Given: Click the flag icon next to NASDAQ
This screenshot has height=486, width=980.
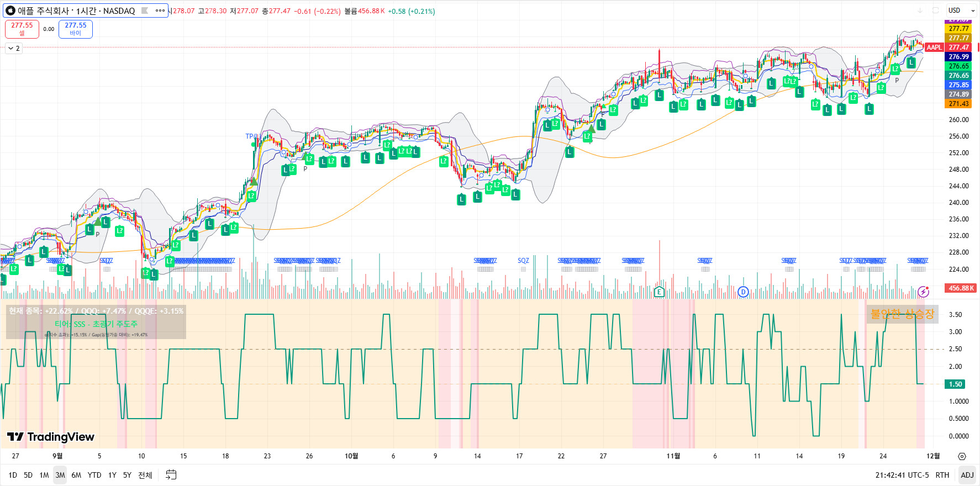Looking at the screenshot, I should pyautogui.click(x=145, y=10).
